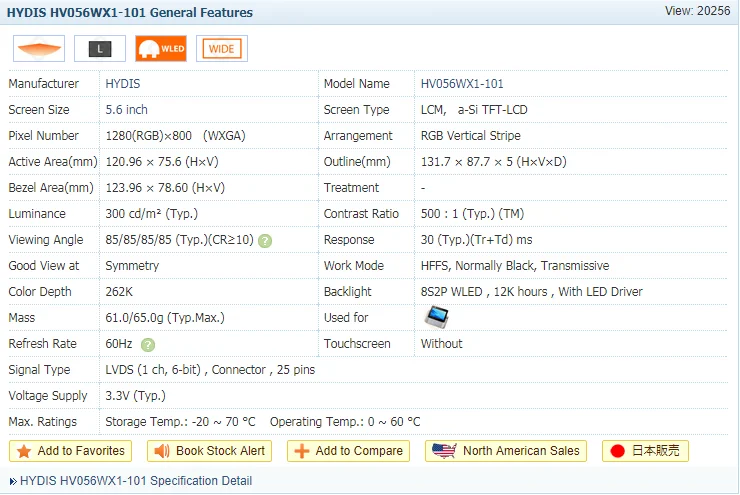Image resolution: width=740 pixels, height=495 pixels.
Task: Click 'HFFS, Normally Black, Transmissive' work mode
Action: [x=515, y=266]
